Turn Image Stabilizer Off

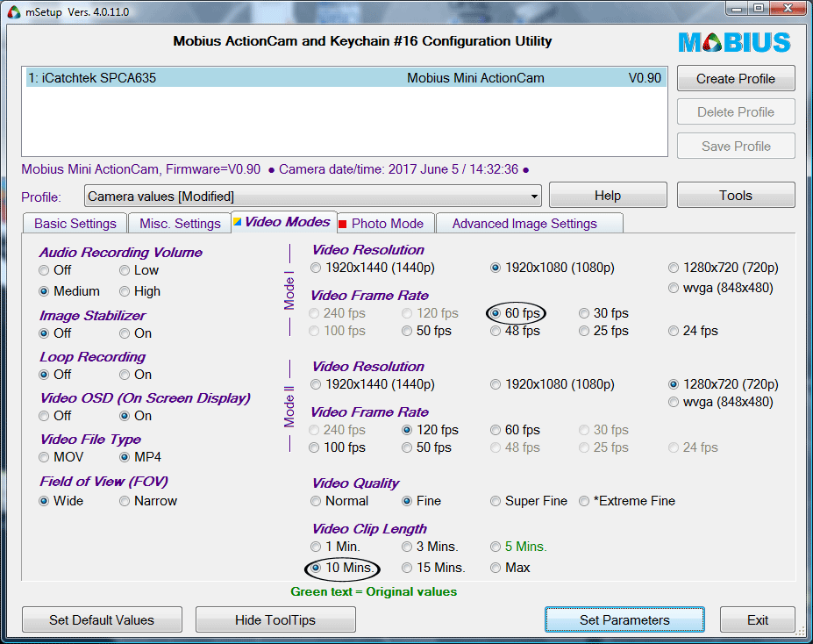55,333
